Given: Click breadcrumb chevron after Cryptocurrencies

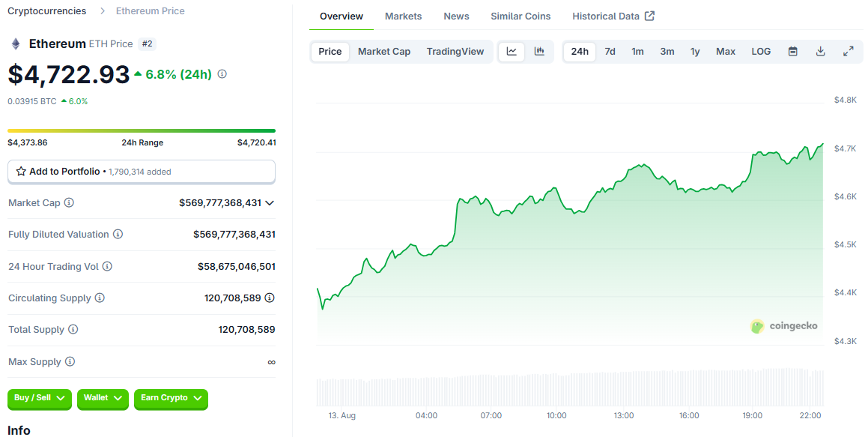Looking at the screenshot, I should coord(103,11).
